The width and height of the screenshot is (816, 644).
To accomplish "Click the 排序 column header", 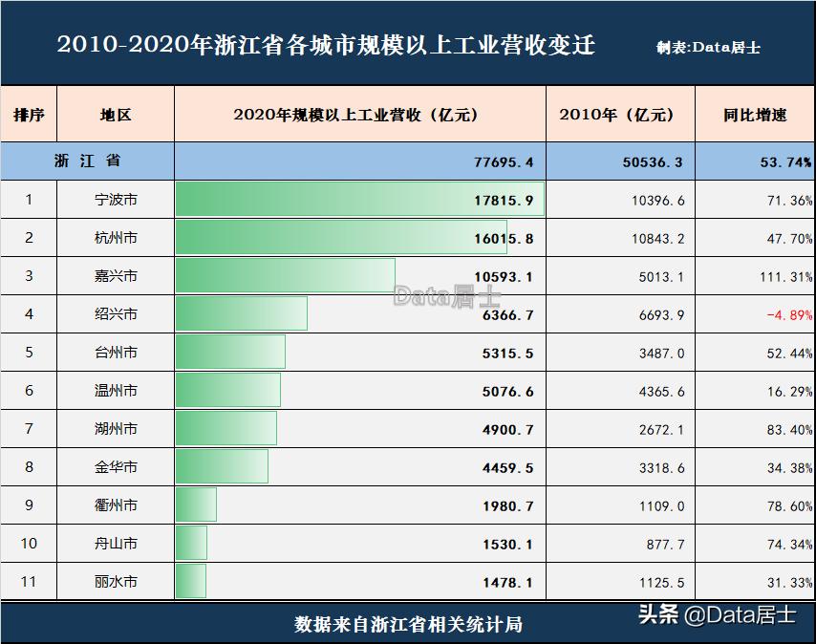I will [29, 115].
